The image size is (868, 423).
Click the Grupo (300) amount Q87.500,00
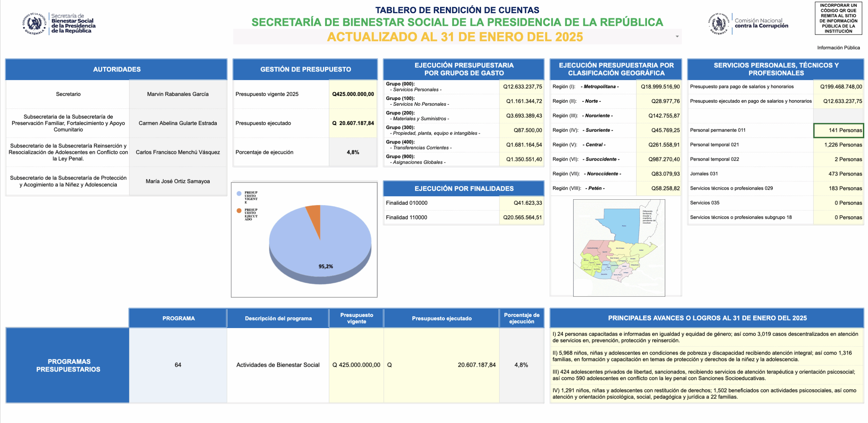pos(522,130)
